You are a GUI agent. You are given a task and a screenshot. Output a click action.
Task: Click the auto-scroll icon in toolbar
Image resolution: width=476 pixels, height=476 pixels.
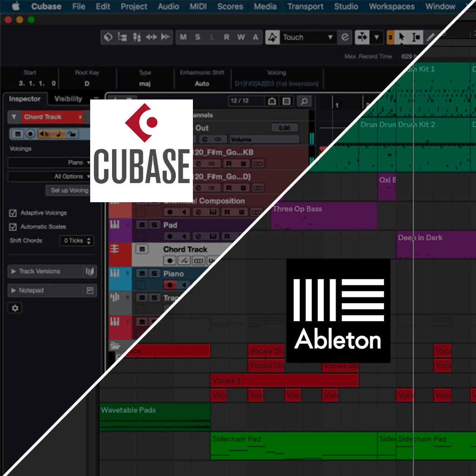[362, 37]
